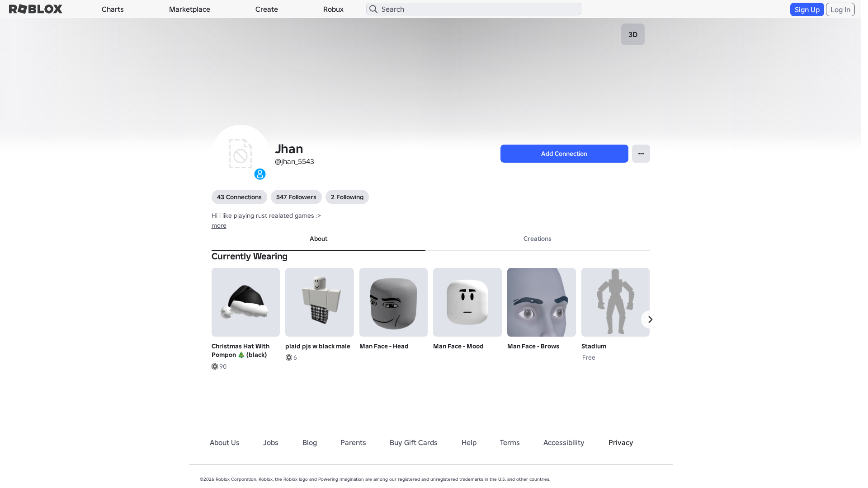Open the About Us footer link

pos(225,443)
